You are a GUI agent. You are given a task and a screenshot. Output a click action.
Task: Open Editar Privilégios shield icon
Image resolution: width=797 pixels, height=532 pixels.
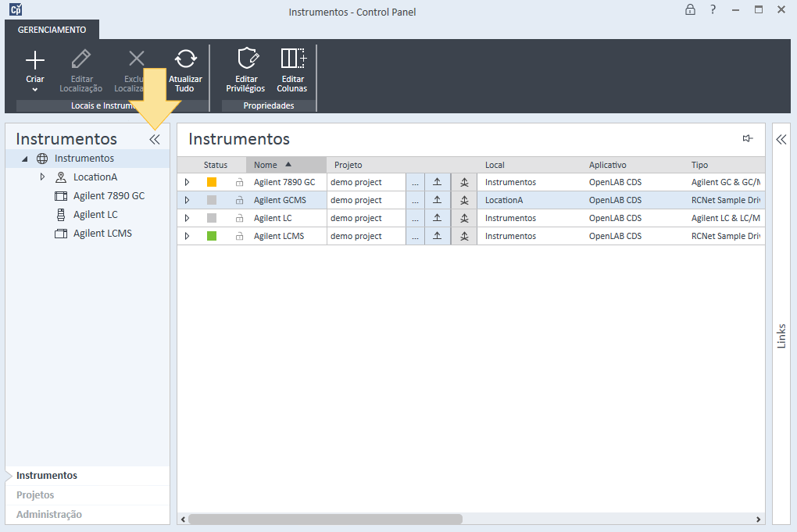click(x=248, y=59)
